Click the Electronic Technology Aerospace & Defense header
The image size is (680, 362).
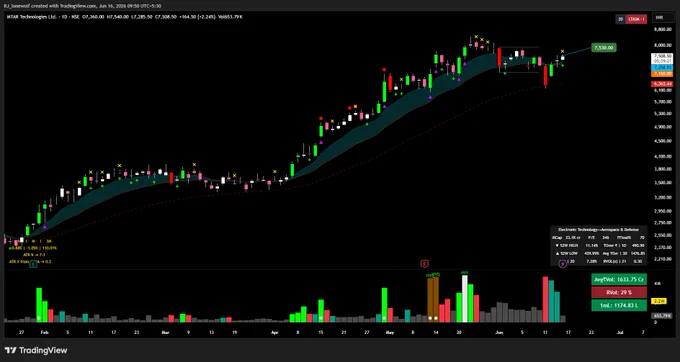(x=598, y=230)
